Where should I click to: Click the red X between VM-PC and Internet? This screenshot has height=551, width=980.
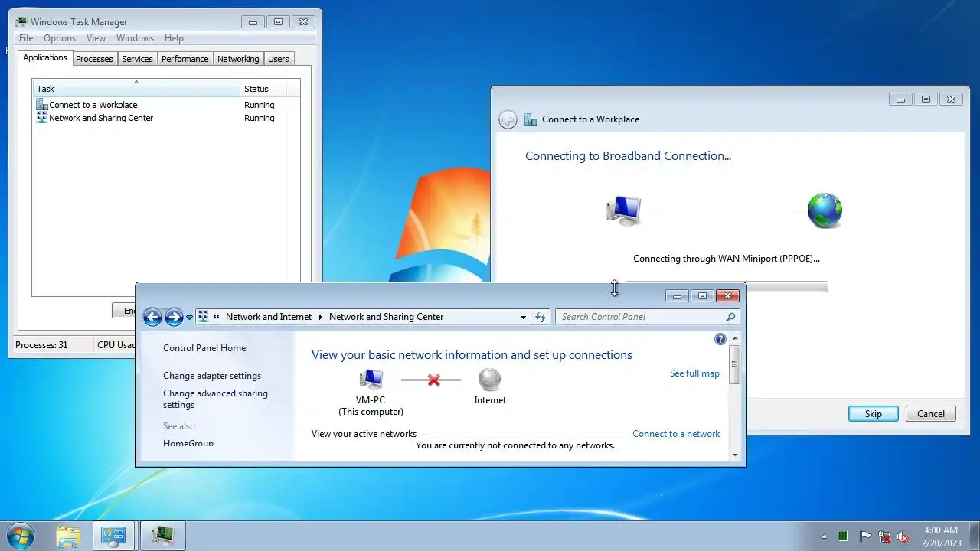pos(434,380)
